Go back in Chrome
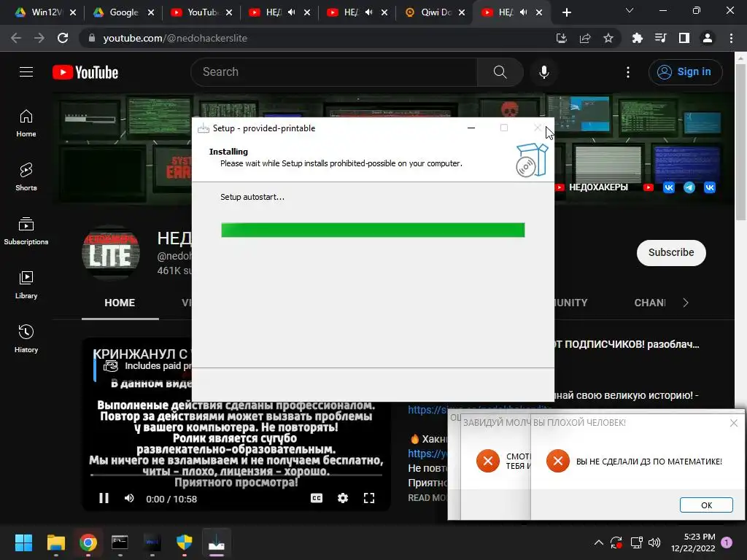 click(16, 38)
